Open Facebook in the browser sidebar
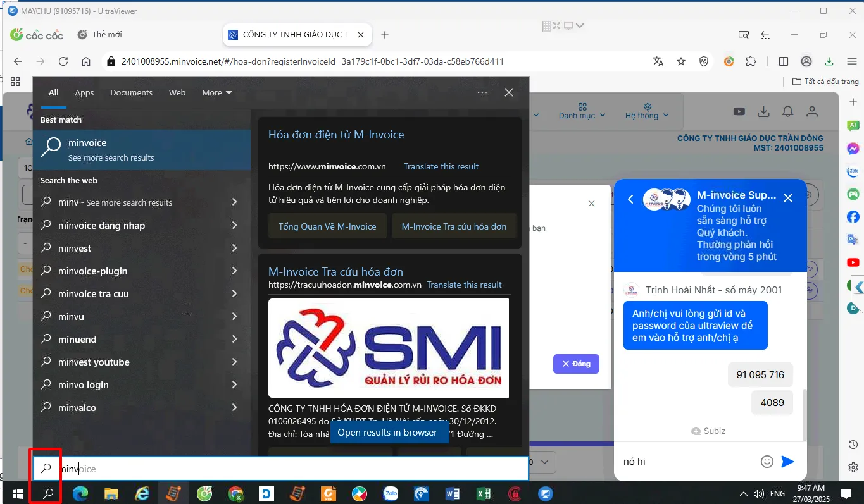This screenshot has width=864, height=504. click(853, 217)
